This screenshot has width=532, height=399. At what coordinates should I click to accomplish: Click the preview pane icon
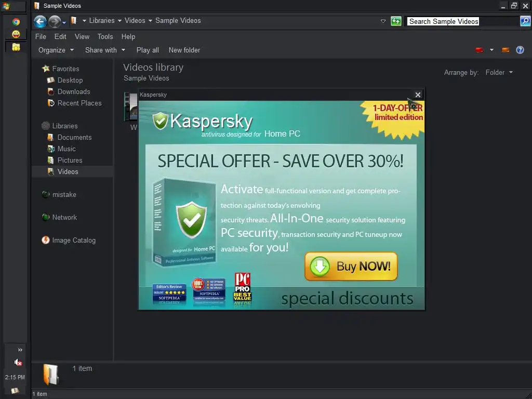pyautogui.click(x=506, y=50)
